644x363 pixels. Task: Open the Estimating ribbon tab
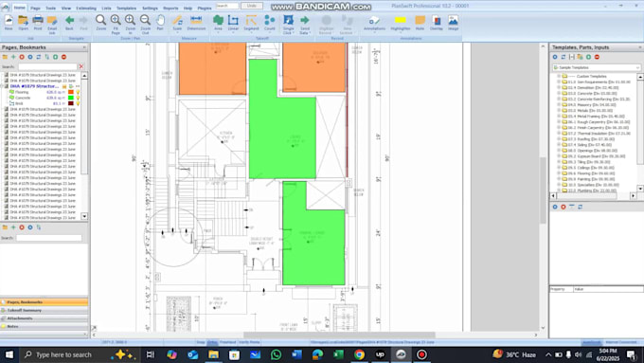pos(86,9)
